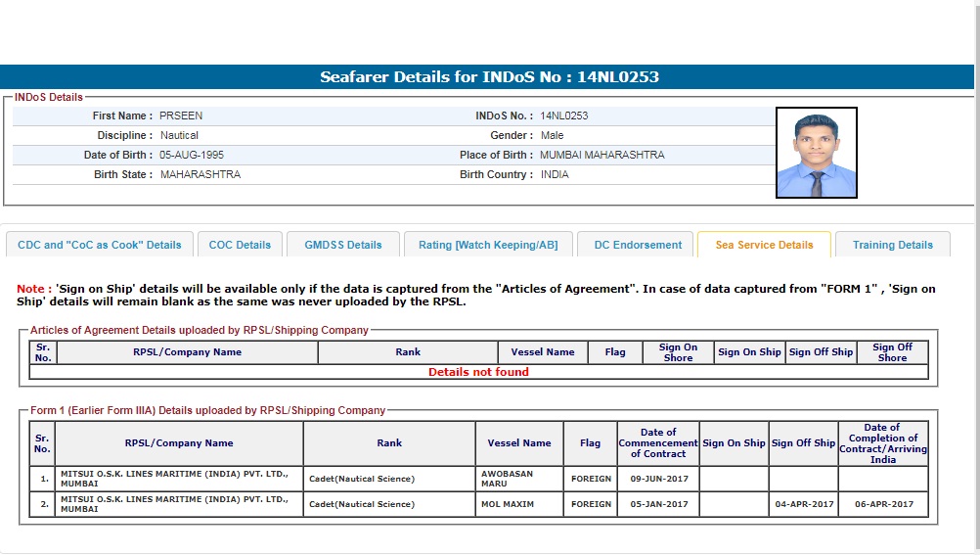The width and height of the screenshot is (980, 555).
Task: Click the "Details not found" message
Action: pos(478,372)
